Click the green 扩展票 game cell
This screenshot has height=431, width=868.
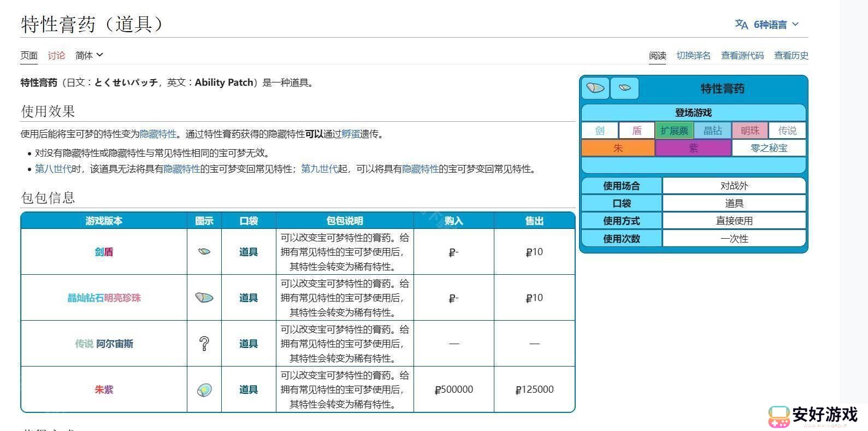pyautogui.click(x=674, y=131)
